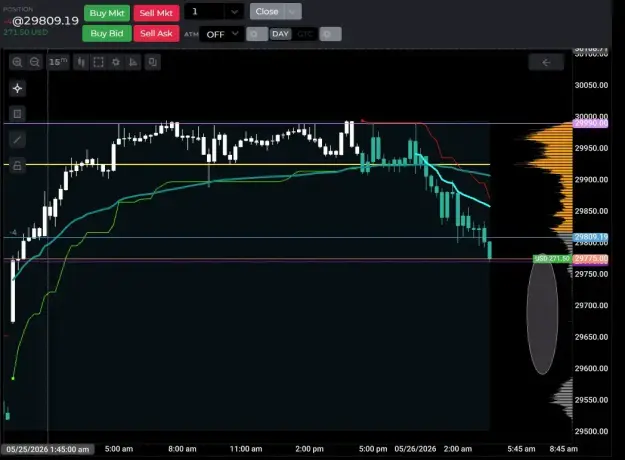Zoom in on the chart
The width and height of the screenshot is (625, 460).
click(17, 62)
